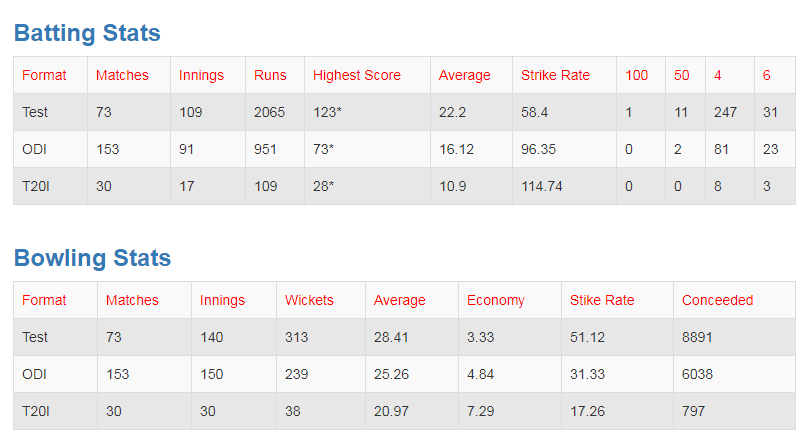This screenshot has height=446, width=809.
Task: Click the batting Average column header
Action: click(x=464, y=75)
